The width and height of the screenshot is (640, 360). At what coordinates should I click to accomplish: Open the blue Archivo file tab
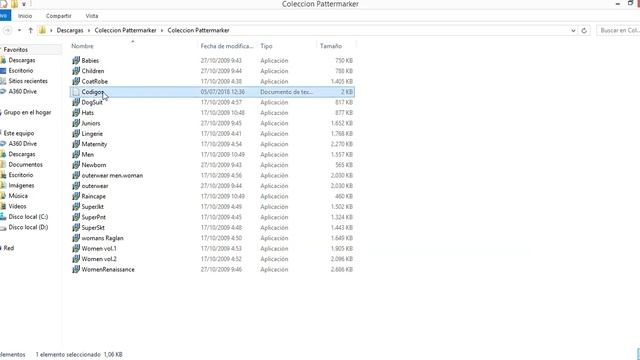(4, 16)
